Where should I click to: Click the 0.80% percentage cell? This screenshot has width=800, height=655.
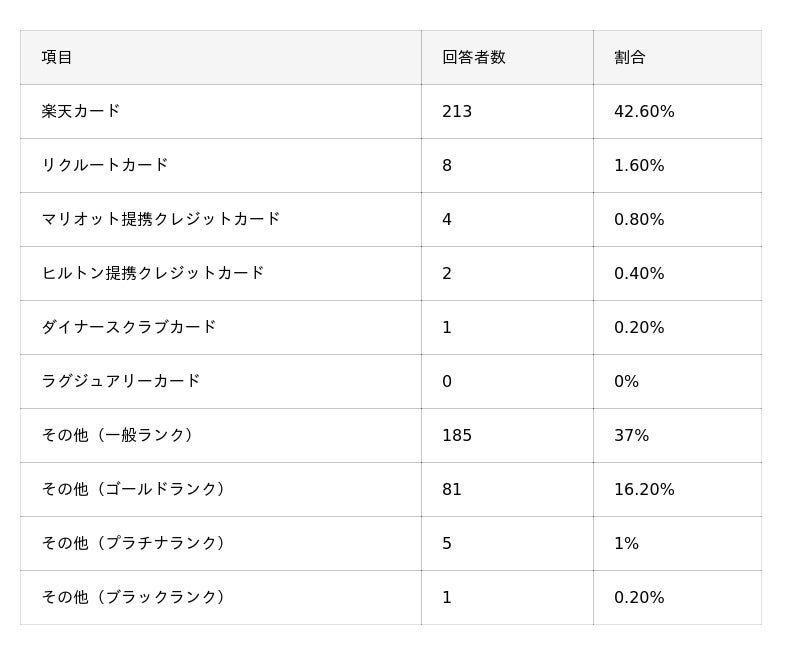(x=639, y=219)
